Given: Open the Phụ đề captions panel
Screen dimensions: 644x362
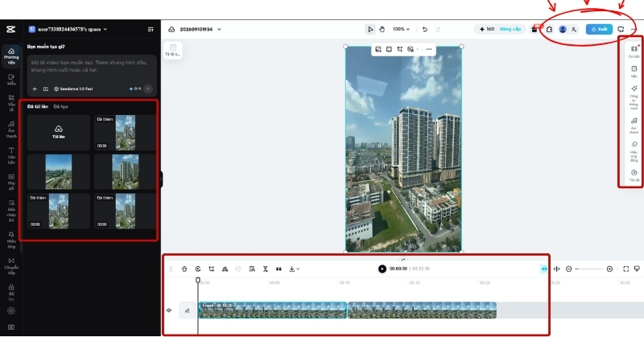Looking at the screenshot, I should pos(11,182).
